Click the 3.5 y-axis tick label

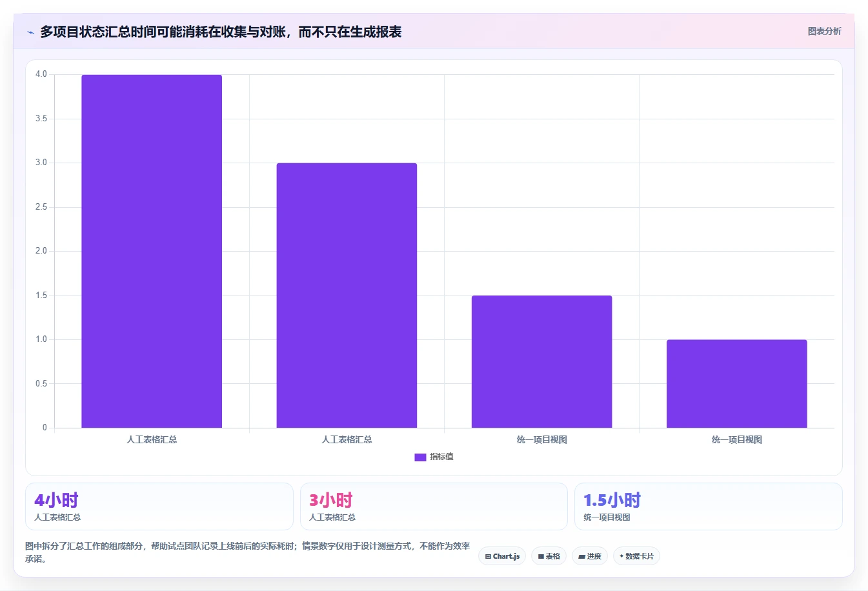[41, 119]
